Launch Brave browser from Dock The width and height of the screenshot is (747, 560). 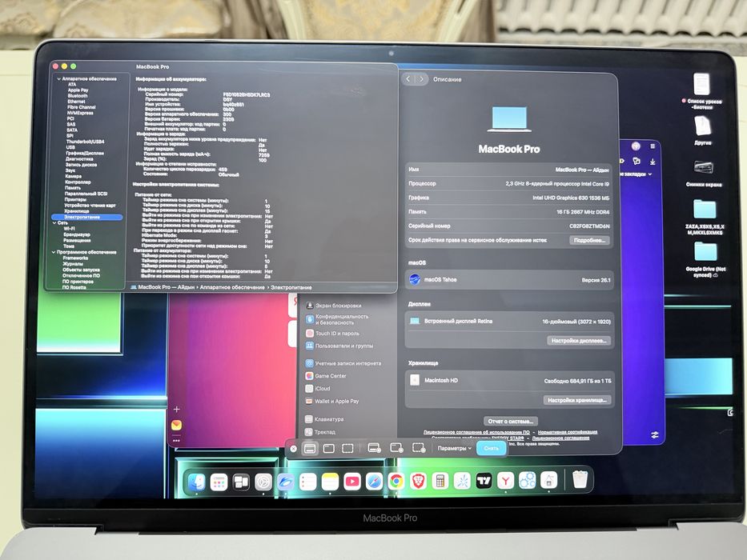pos(418,482)
